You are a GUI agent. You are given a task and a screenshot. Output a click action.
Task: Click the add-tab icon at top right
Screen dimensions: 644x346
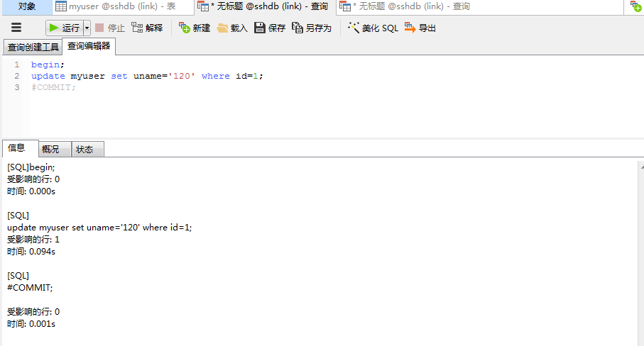[x=635, y=6]
